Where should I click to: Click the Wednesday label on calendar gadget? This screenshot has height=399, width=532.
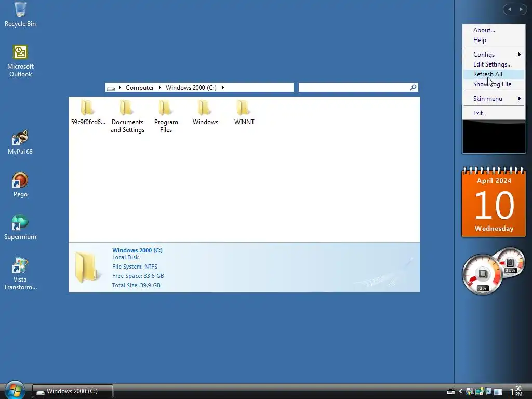tap(494, 229)
